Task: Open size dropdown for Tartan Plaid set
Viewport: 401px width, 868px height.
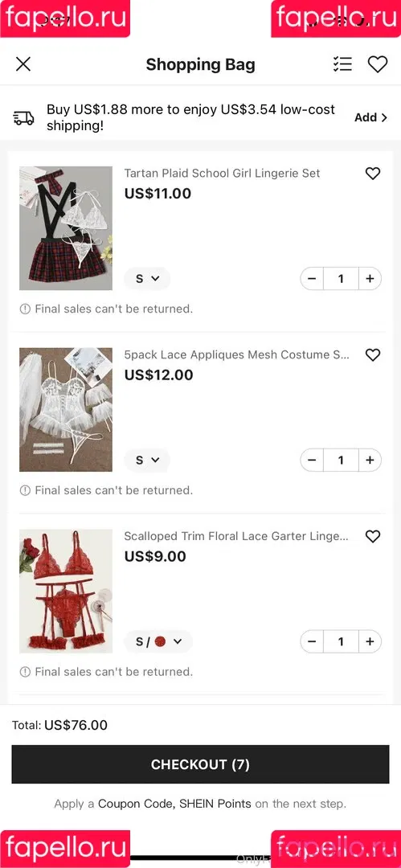Action: [147, 279]
